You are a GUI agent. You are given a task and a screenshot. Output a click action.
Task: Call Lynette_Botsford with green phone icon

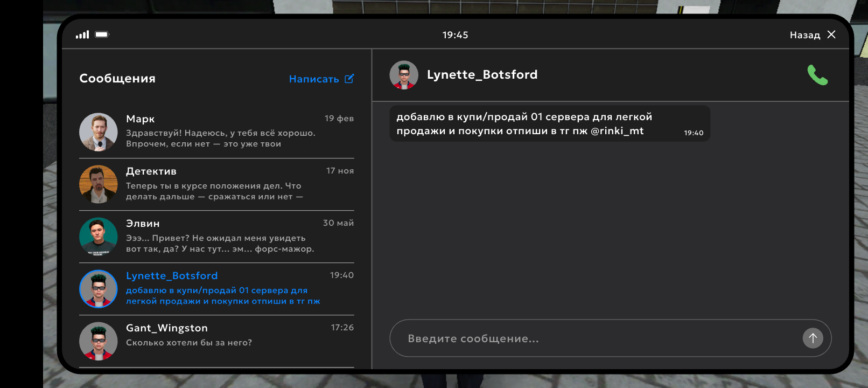click(817, 75)
